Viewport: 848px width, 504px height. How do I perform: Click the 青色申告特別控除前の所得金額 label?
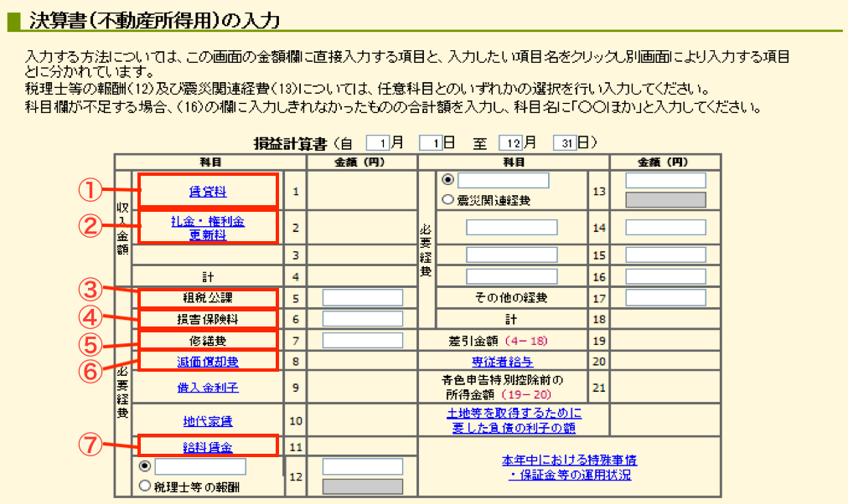pyautogui.click(x=503, y=388)
